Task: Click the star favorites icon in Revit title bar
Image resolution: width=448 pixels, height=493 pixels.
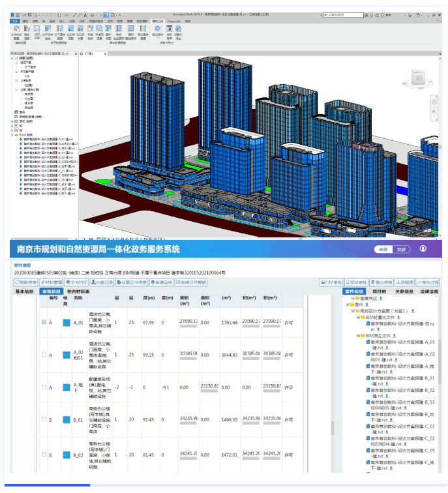Action: (377, 15)
